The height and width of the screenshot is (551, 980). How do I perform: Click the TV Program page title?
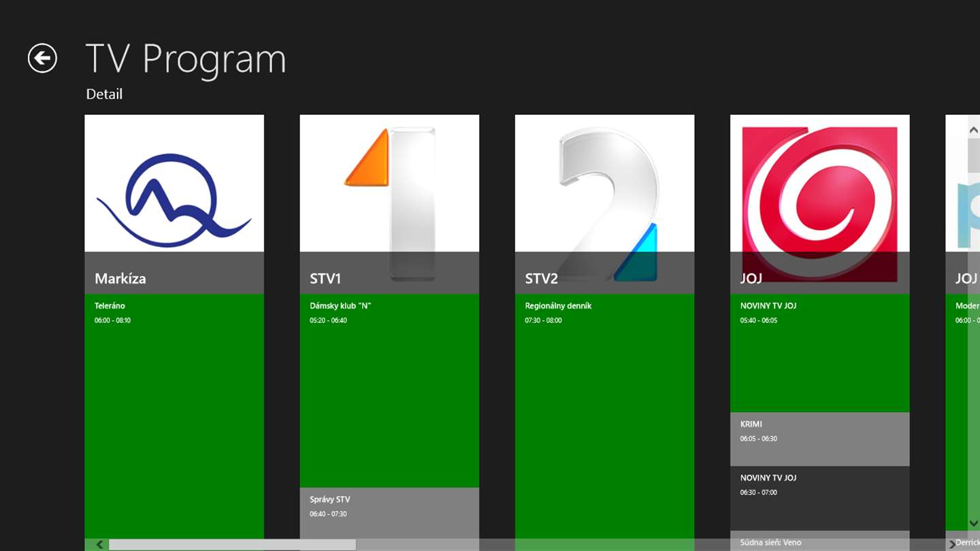tap(186, 59)
